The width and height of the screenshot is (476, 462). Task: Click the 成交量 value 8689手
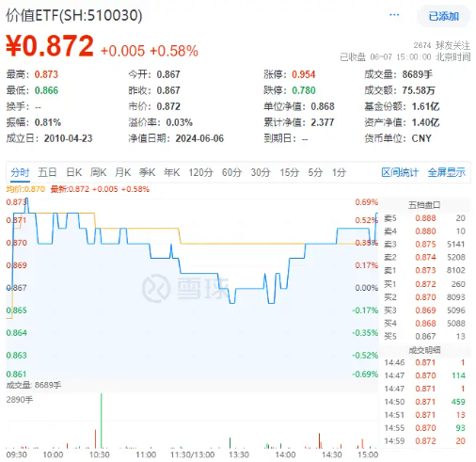click(x=417, y=74)
